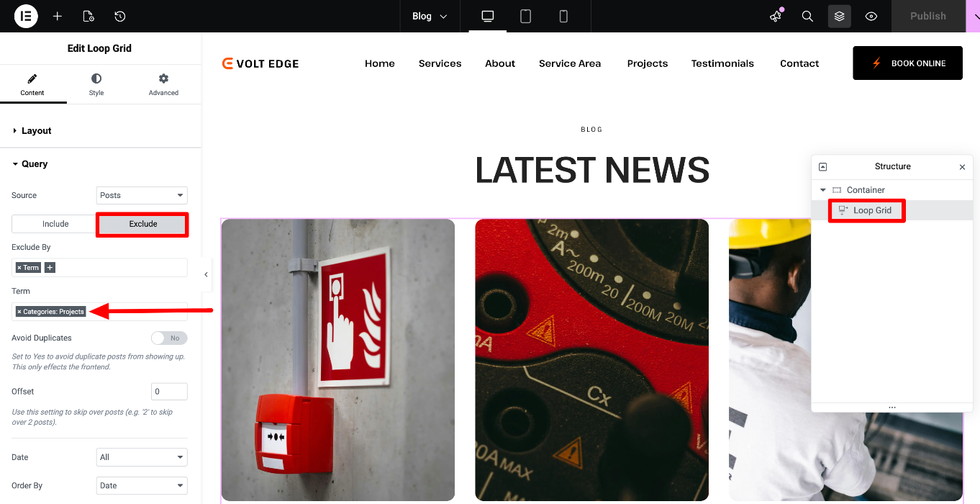980x504 pixels.
Task: Click the add element plus icon
Action: click(x=58, y=16)
